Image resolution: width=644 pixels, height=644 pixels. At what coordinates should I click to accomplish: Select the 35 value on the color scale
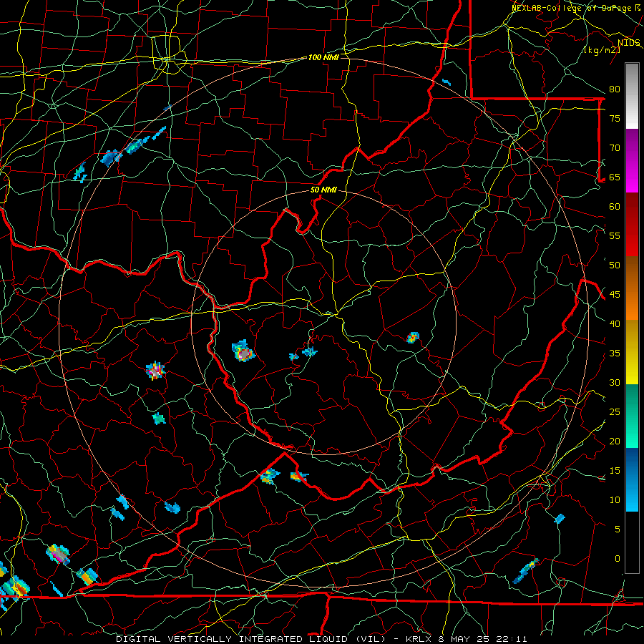click(615, 353)
